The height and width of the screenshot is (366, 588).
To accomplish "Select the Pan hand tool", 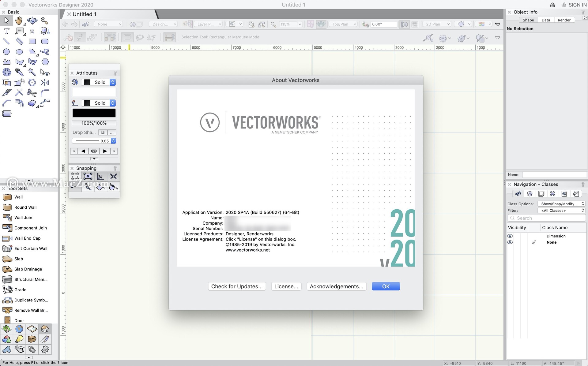I will click(19, 21).
